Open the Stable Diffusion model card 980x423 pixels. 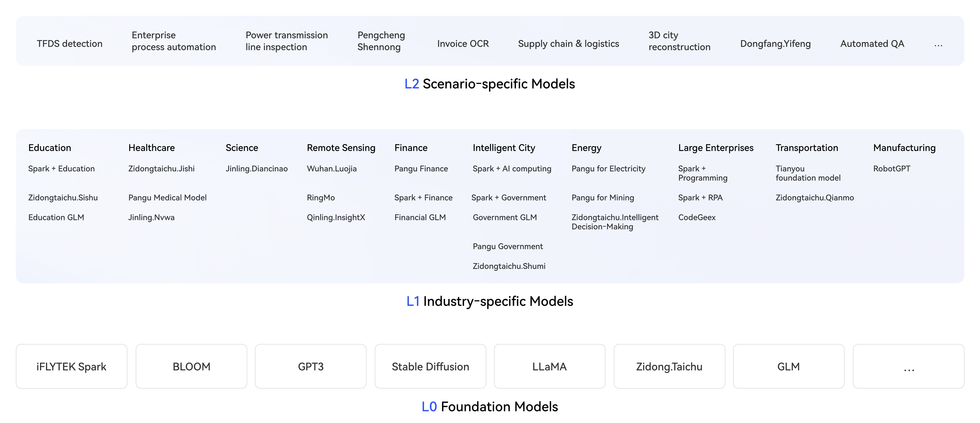(430, 366)
